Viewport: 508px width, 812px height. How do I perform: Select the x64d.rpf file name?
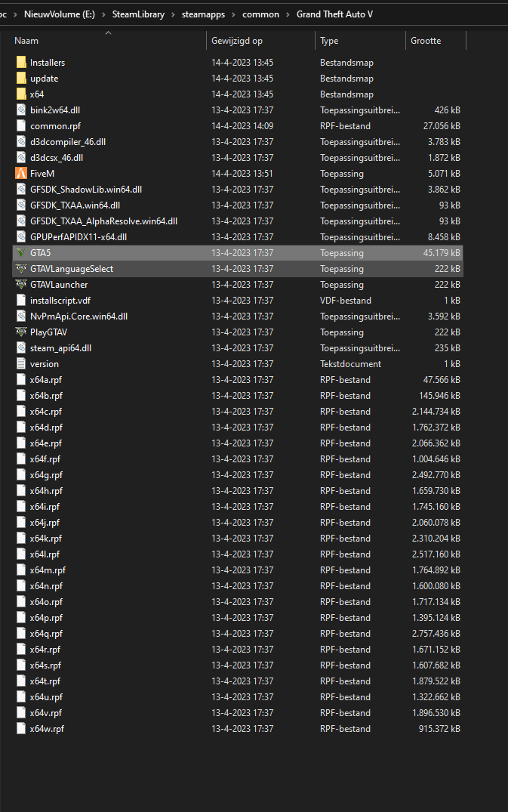46,428
